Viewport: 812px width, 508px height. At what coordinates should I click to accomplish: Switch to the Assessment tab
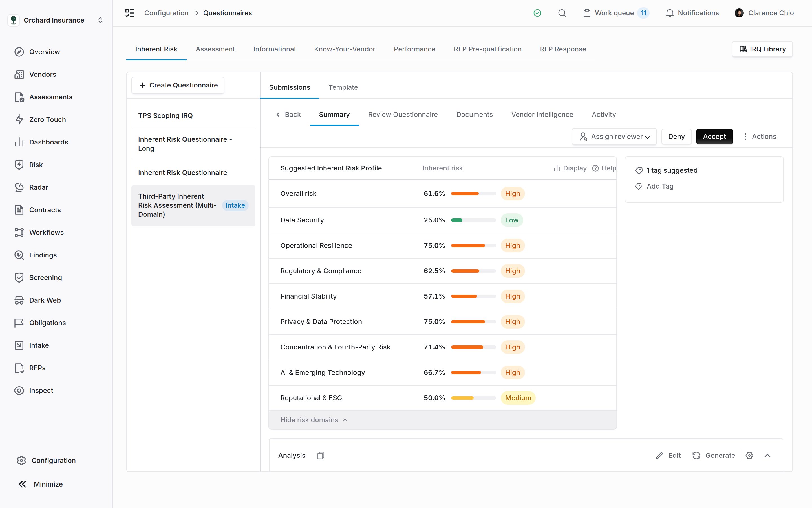215,49
